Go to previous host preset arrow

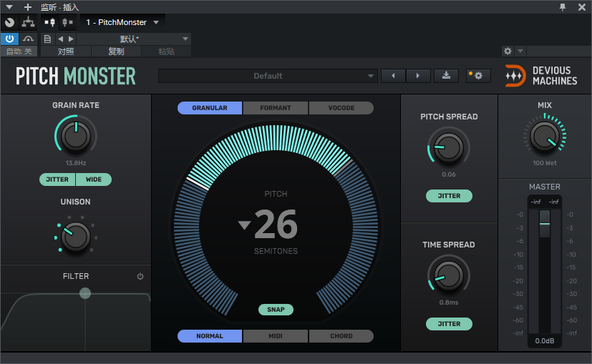point(60,39)
